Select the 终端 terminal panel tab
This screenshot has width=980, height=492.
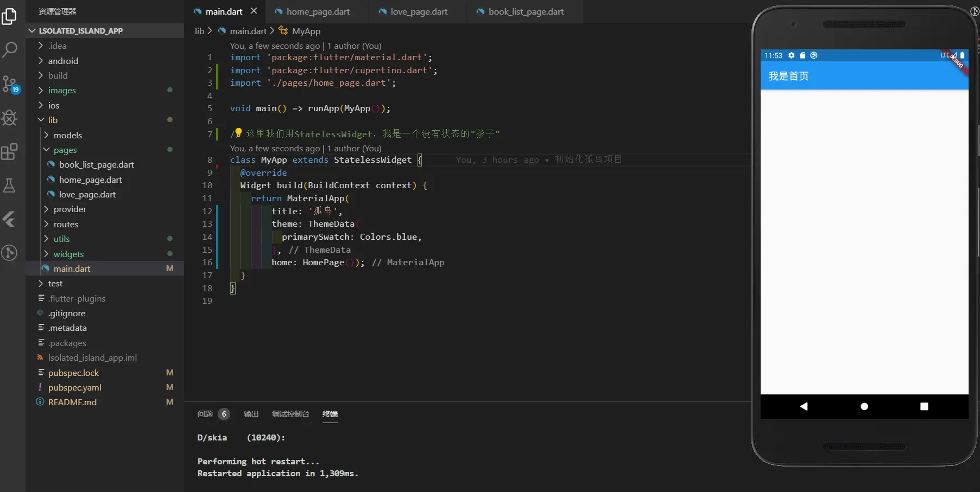(330, 414)
